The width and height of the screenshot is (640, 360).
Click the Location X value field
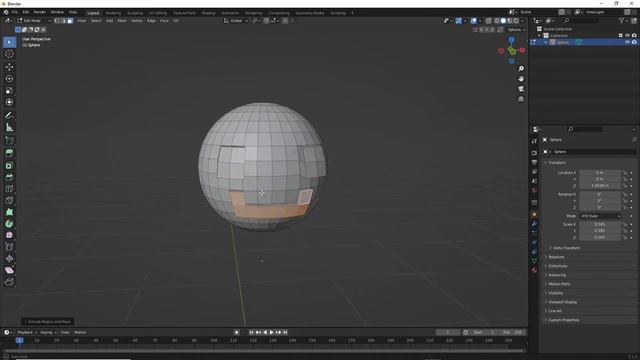click(x=600, y=173)
